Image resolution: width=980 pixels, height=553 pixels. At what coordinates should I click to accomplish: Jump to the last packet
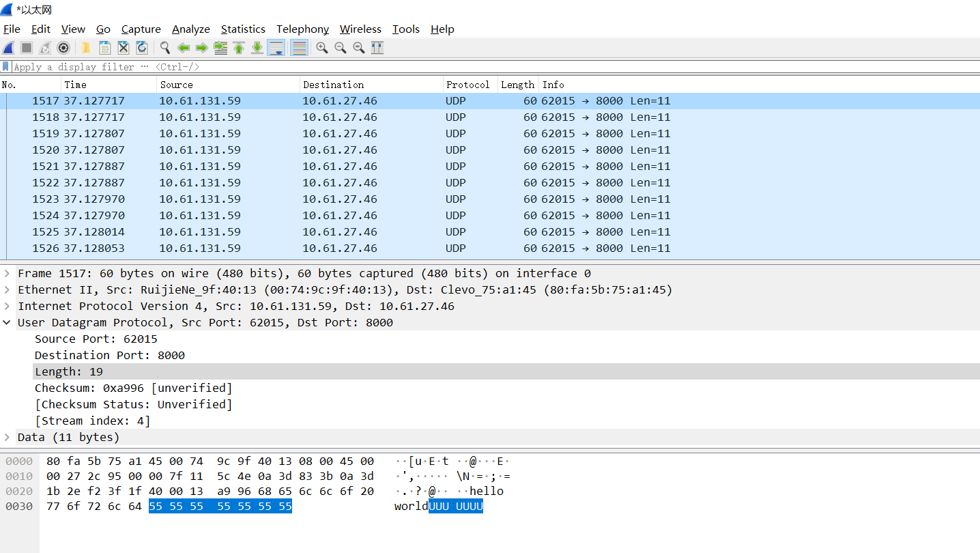pos(257,48)
